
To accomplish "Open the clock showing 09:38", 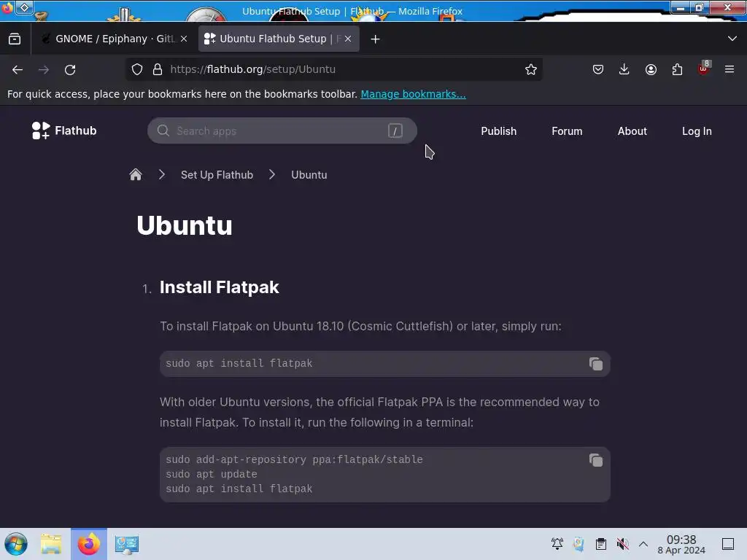I will tap(681, 544).
